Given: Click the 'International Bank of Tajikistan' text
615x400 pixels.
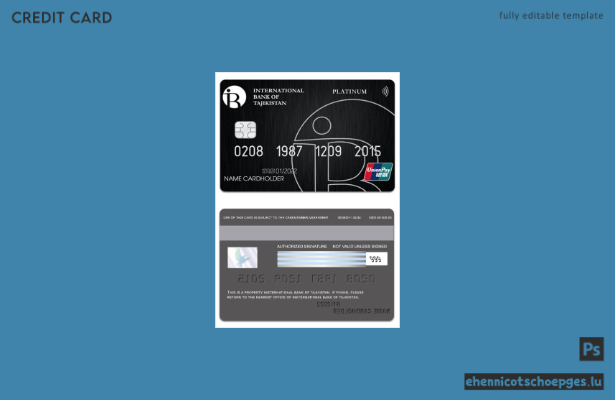Looking at the screenshot, I should pos(278,96).
